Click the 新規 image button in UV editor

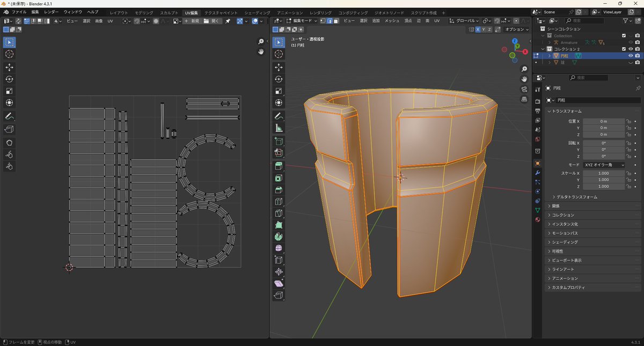point(192,21)
